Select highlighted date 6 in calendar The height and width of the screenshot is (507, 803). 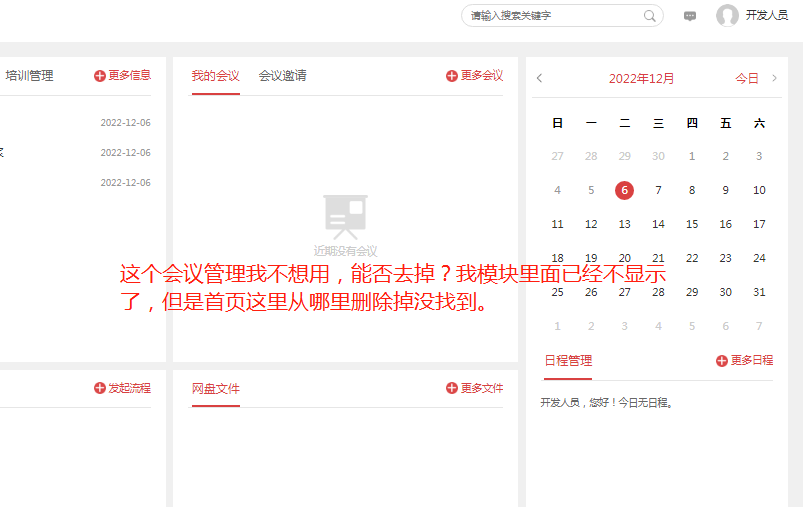624,191
